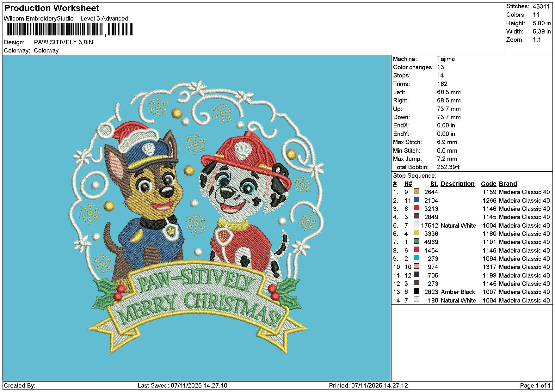Click the gold color swatch in stop 1
This screenshot has height=392, width=555.
[x=416, y=191]
